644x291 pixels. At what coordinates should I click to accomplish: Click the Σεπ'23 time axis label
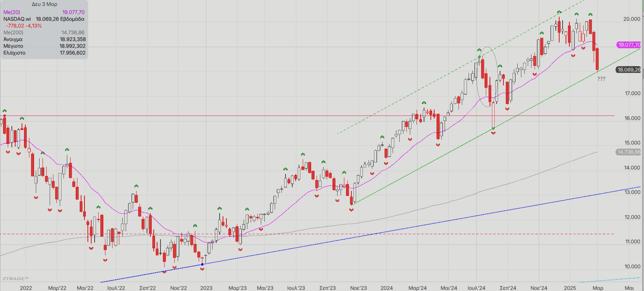[x=327, y=288]
